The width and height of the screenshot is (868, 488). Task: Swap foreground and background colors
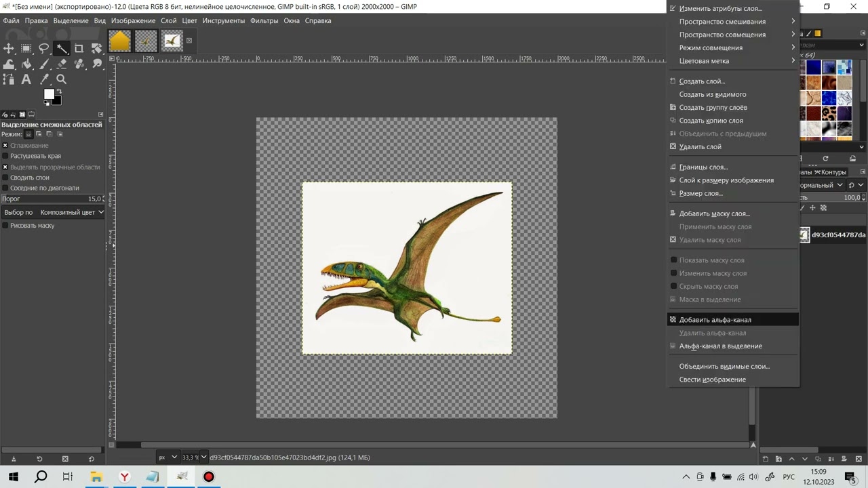tap(59, 91)
